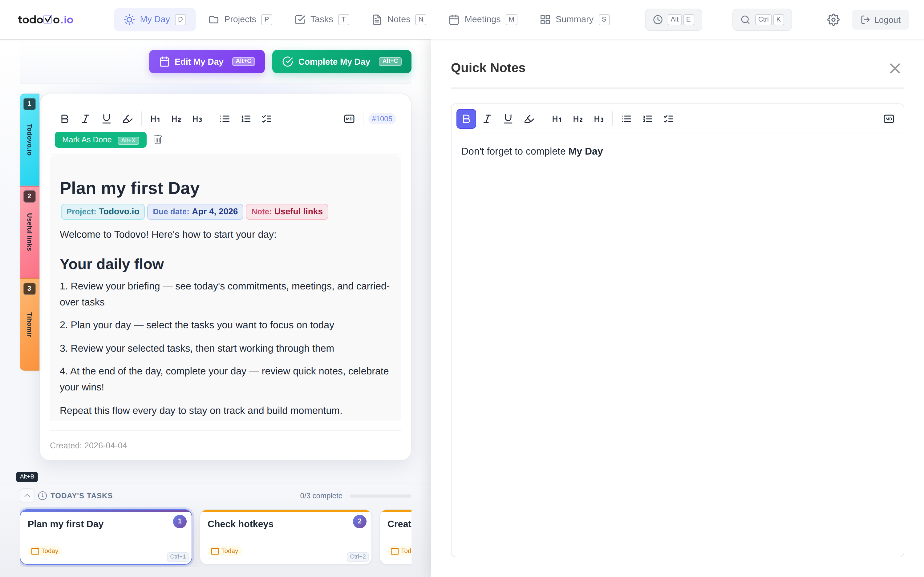Viewport: 924px width, 577px height.
Task: Select side tab 2 Useful links
Action: (29, 232)
